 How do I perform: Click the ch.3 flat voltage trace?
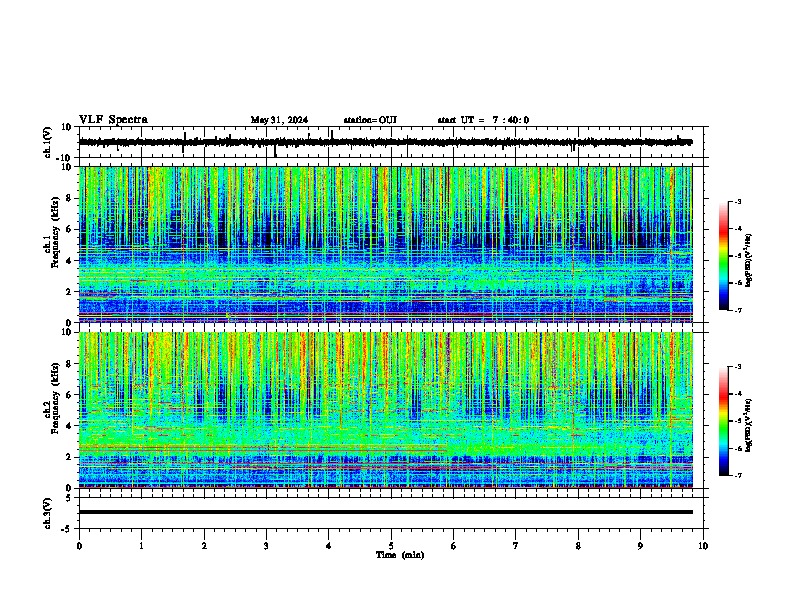(385, 512)
